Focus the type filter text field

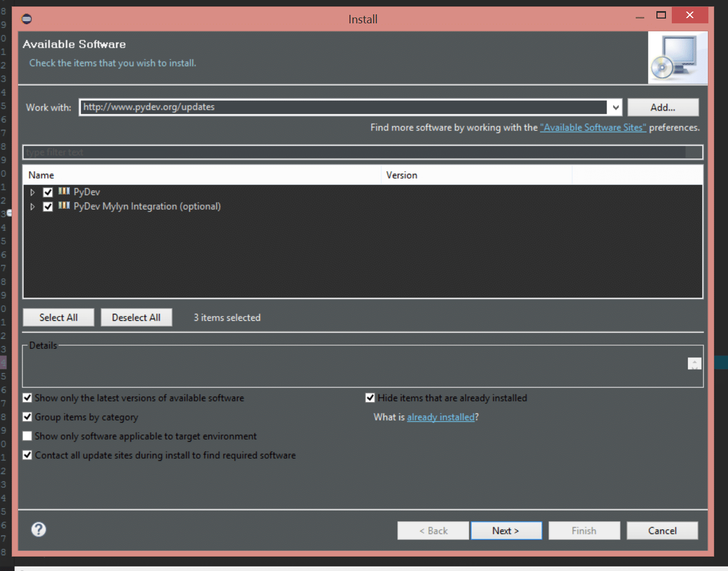point(363,152)
